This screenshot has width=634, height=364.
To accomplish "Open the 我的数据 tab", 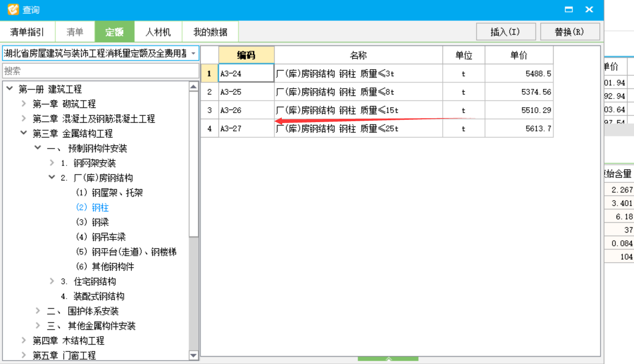I will [210, 32].
